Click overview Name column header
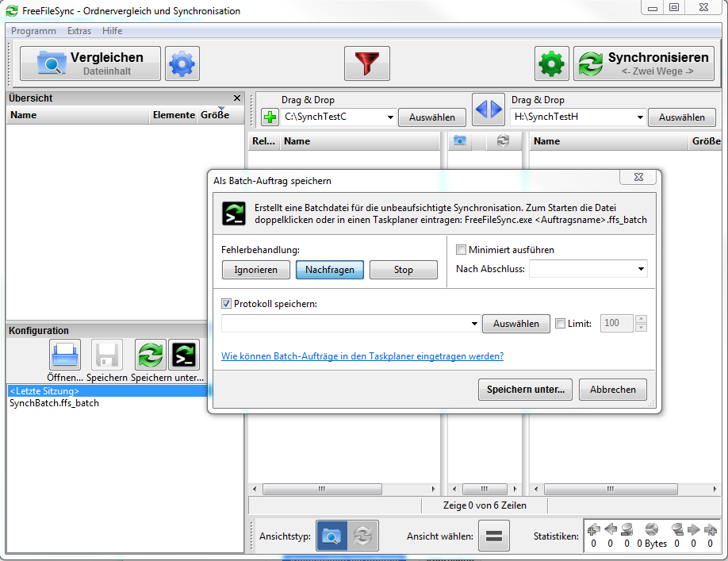 pos(78,115)
